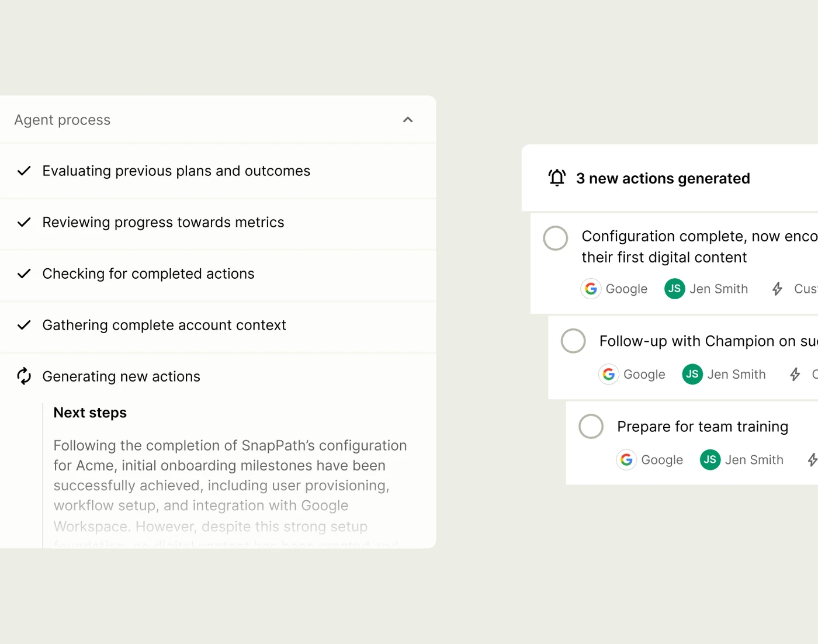The height and width of the screenshot is (644, 818).
Task: Click Google logo in Prepare for team training
Action: coord(626,460)
